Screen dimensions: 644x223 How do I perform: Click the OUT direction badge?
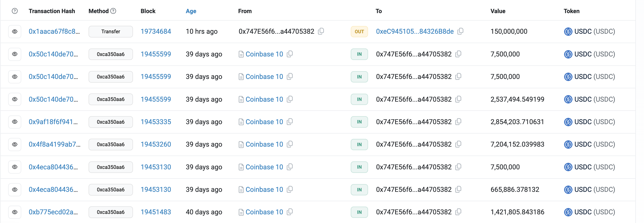click(x=359, y=32)
